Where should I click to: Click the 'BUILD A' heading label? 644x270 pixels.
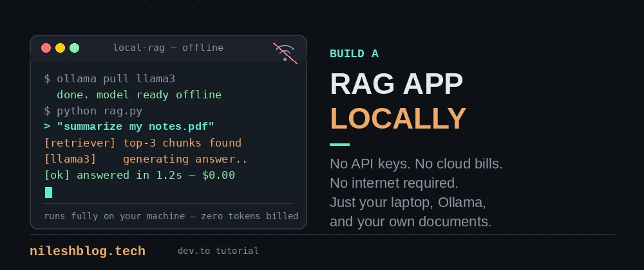pos(354,53)
